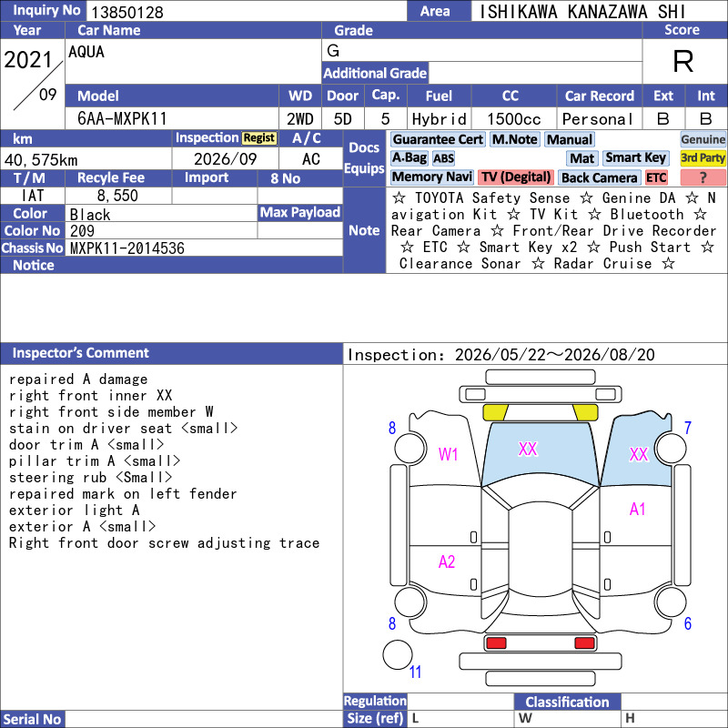The image size is (728, 728).
Task: Click the XX mark on right front fender
Action: pos(639,454)
